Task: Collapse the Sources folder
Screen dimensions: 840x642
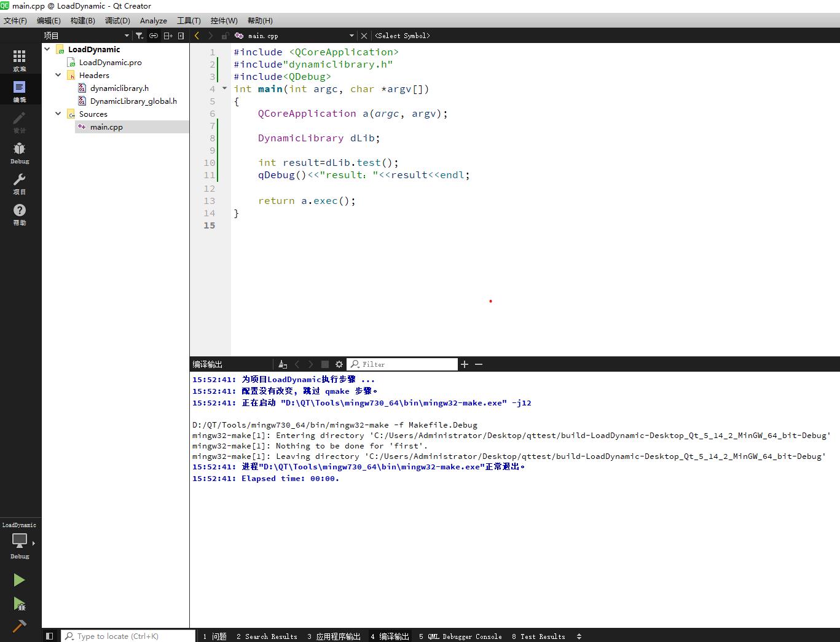Action: tap(58, 114)
